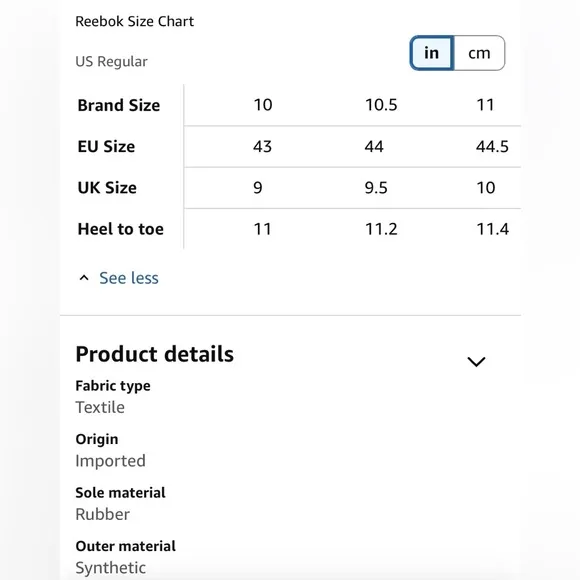Switch size units to cm
Screen dimensions: 580x580
tap(479, 53)
